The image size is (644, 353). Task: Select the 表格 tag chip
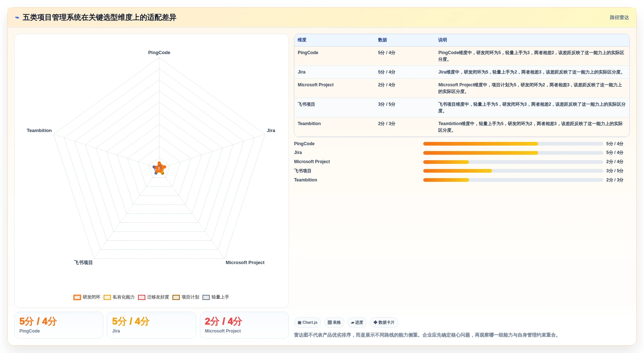(x=334, y=323)
